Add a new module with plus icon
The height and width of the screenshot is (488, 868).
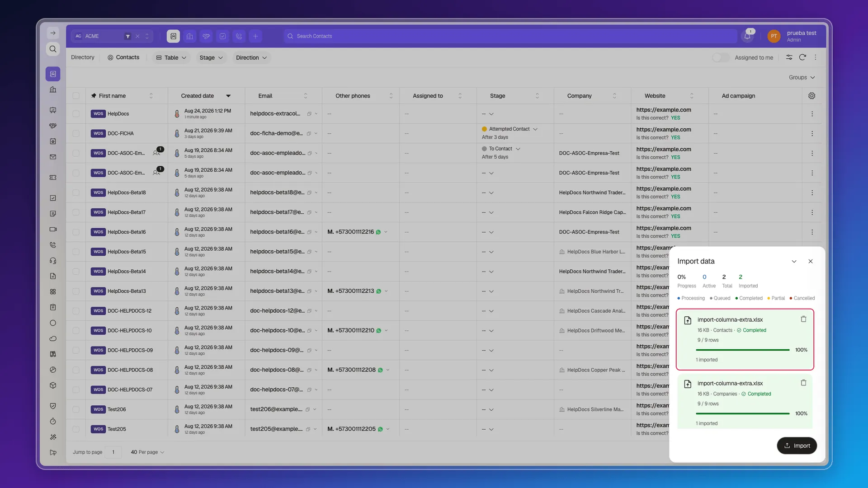click(x=255, y=36)
